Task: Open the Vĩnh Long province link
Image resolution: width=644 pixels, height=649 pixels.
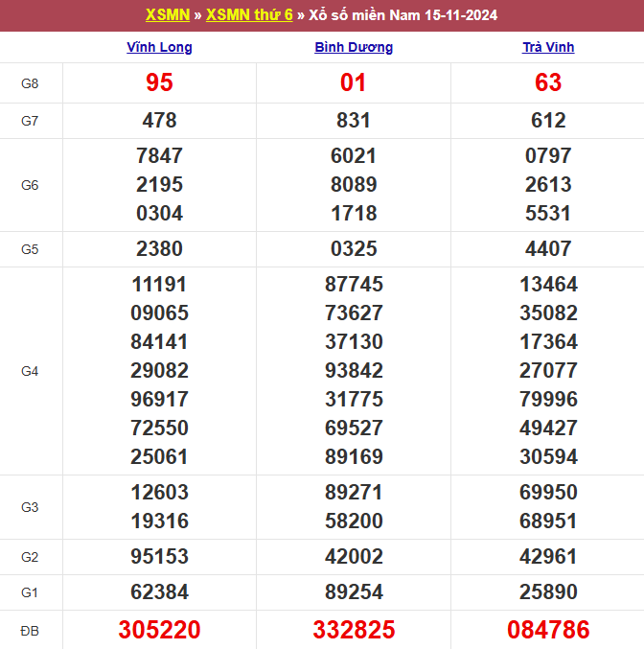Action: (159, 47)
